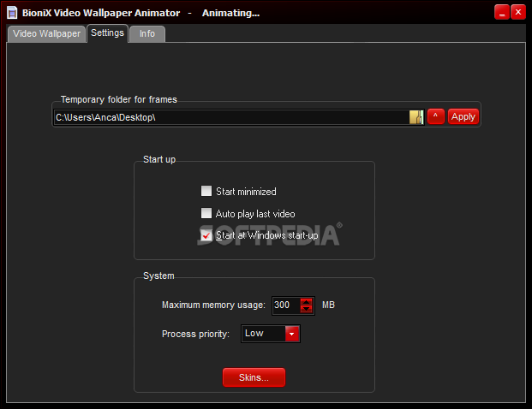
Task: Select the Settings tab
Action: pyautogui.click(x=108, y=33)
